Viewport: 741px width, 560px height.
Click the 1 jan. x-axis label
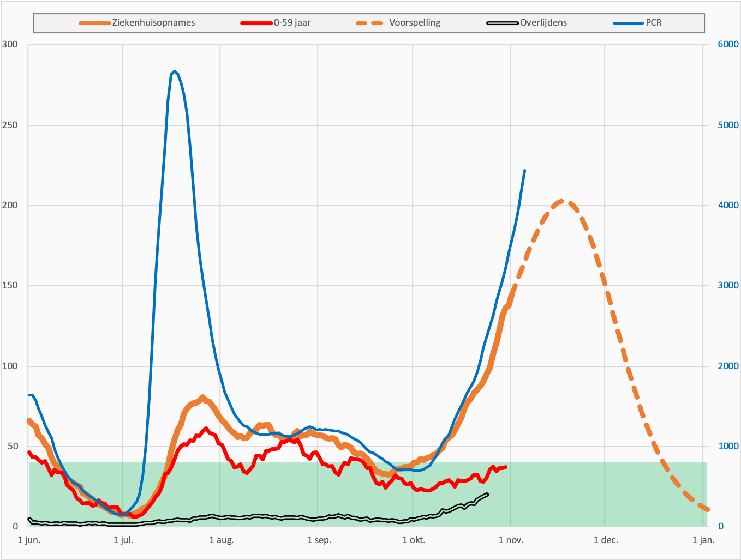click(703, 540)
